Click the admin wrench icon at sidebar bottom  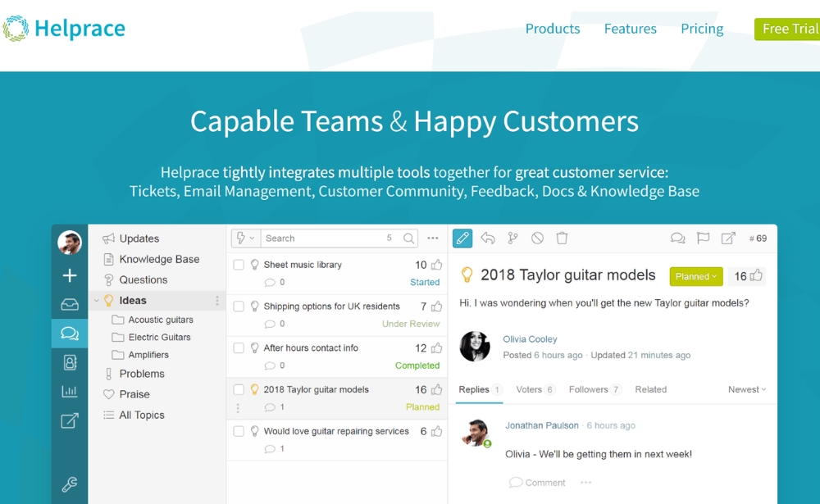coord(70,484)
